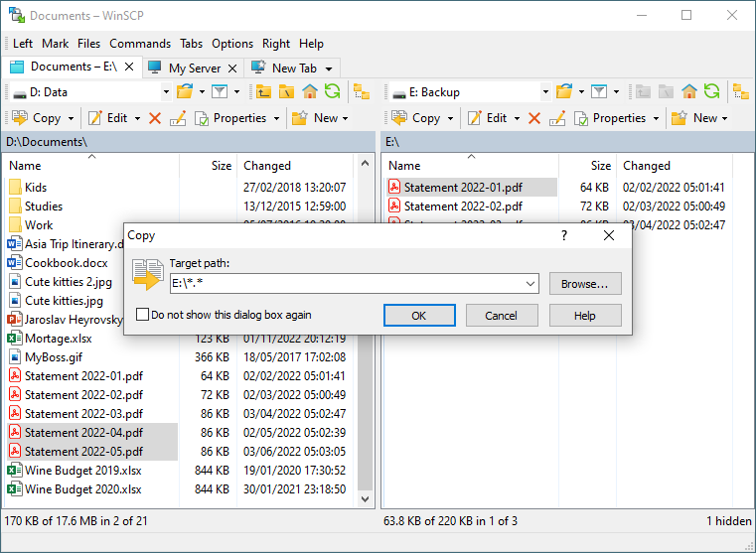Switch to the My Server tab
The width and height of the screenshot is (756, 553).
pos(195,69)
